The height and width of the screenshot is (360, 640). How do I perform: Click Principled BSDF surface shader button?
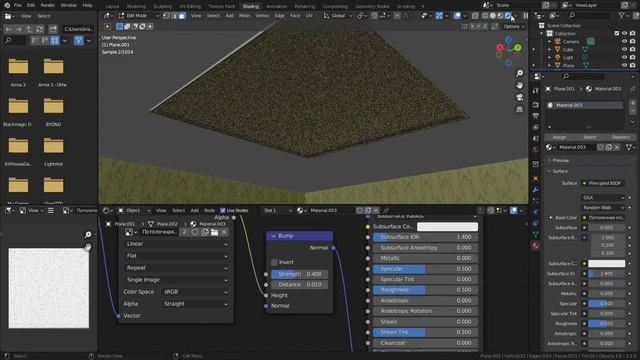click(x=603, y=183)
